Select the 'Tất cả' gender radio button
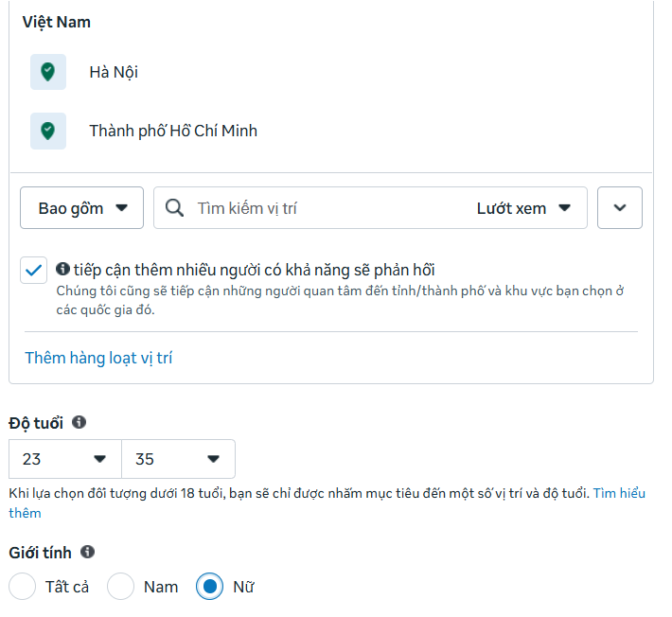The height and width of the screenshot is (617, 672). [23, 587]
